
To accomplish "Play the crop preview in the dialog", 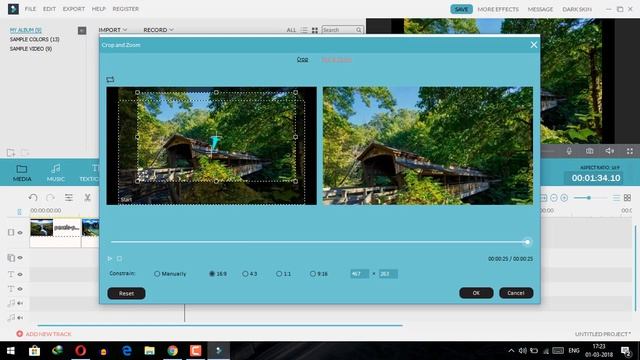I will (x=110, y=258).
